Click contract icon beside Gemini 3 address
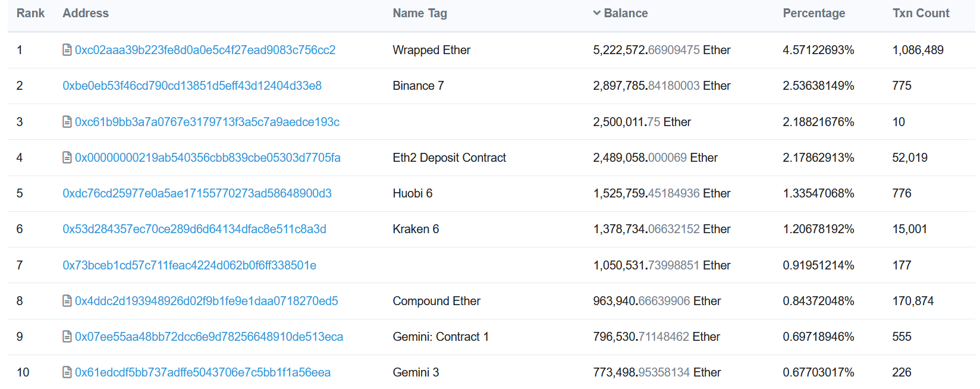This screenshot has width=980, height=389. click(x=67, y=372)
